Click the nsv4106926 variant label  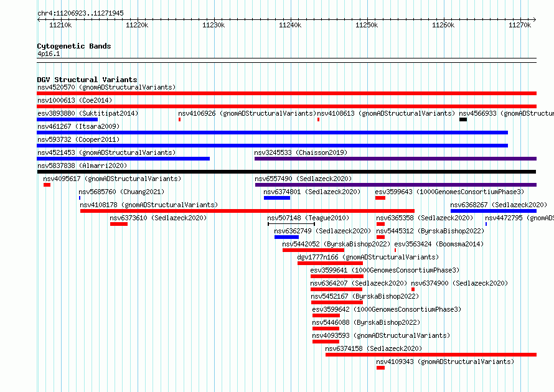247,113
